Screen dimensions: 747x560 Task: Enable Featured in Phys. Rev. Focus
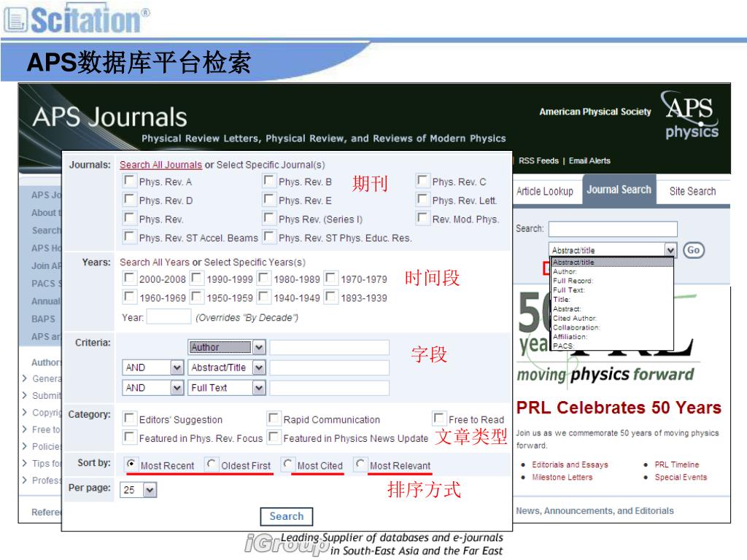point(129,437)
